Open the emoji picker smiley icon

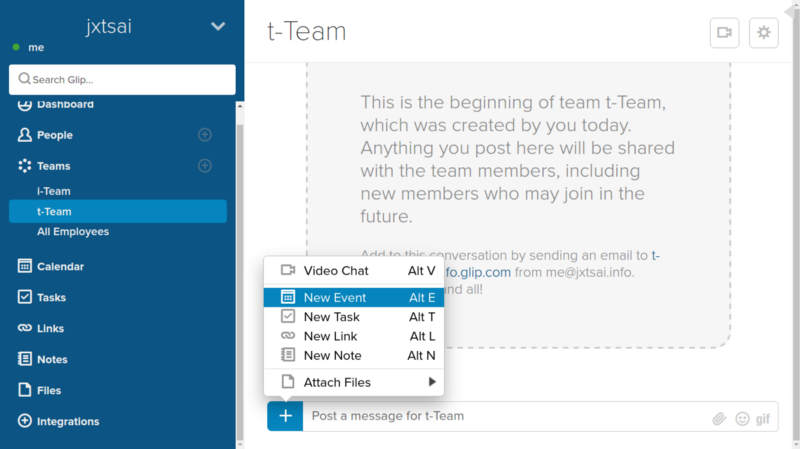(x=742, y=418)
